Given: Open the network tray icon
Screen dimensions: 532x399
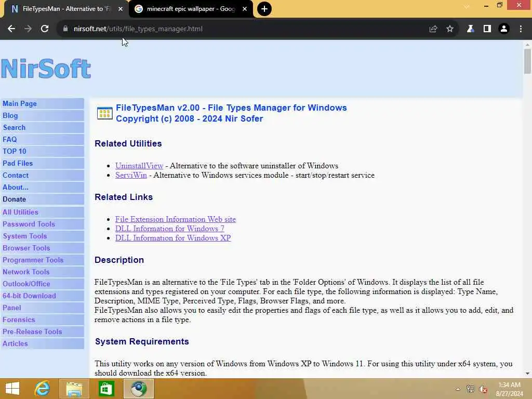Looking at the screenshot, I should tap(470, 389).
